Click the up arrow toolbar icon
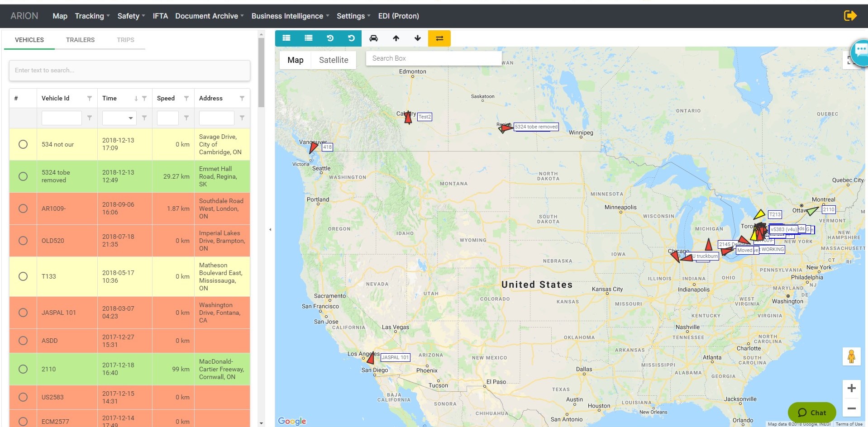Image resolution: width=868 pixels, height=427 pixels. [x=396, y=38]
